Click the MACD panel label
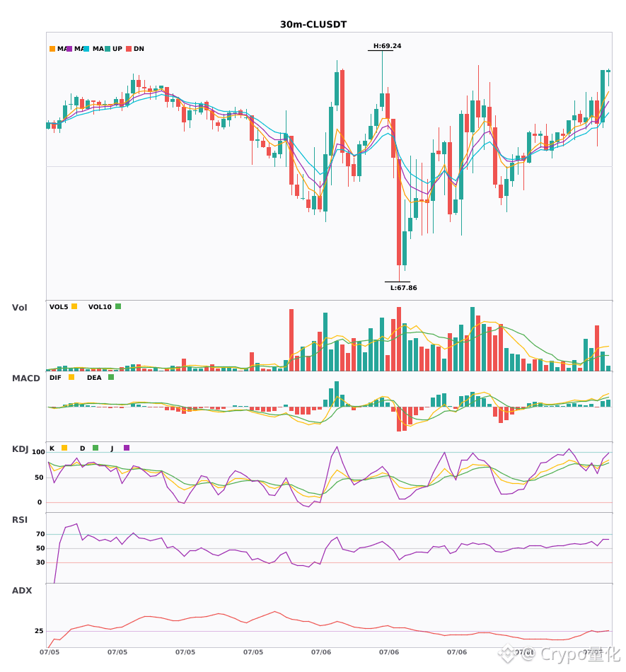 tap(25, 378)
